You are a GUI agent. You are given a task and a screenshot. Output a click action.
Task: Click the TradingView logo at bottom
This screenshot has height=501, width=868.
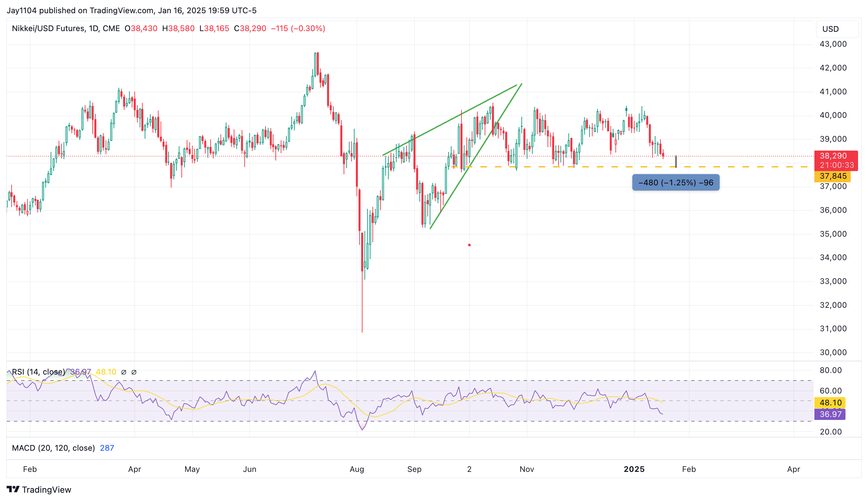[x=39, y=489]
